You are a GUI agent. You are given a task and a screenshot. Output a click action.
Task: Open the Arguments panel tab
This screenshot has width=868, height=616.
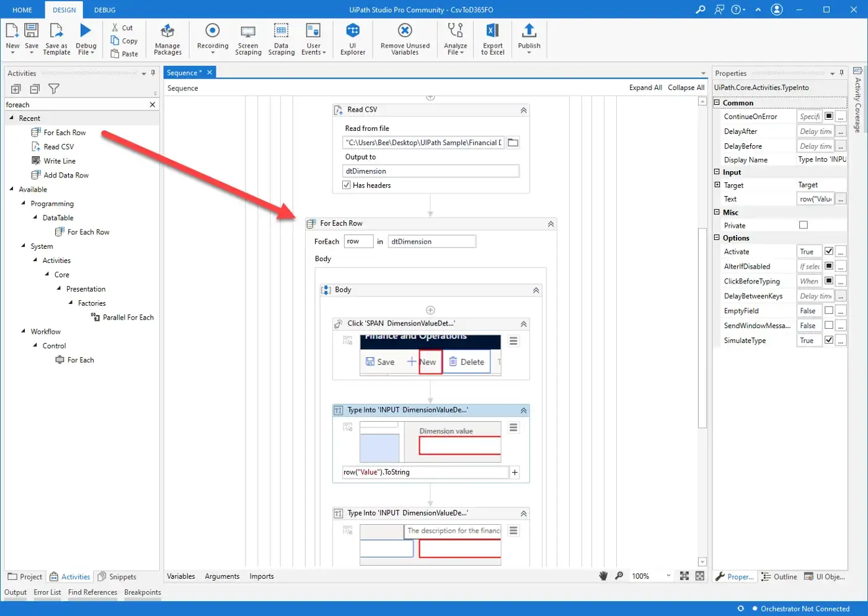pos(222,576)
